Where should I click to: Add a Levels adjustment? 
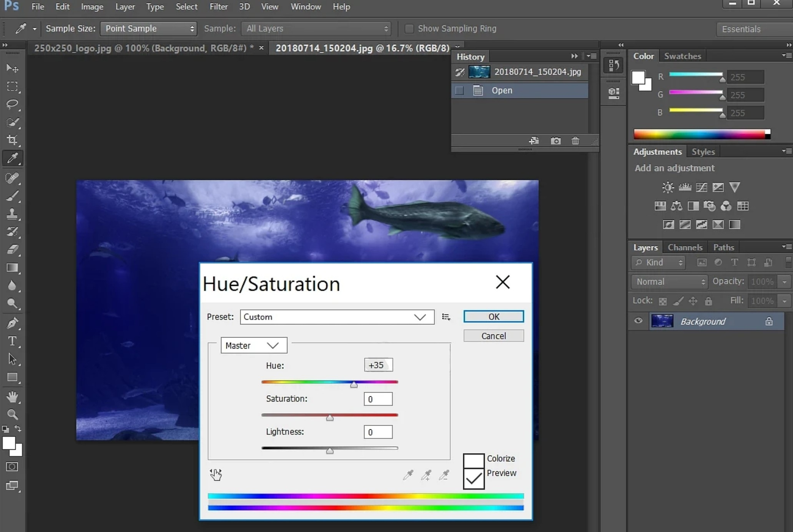click(x=685, y=187)
